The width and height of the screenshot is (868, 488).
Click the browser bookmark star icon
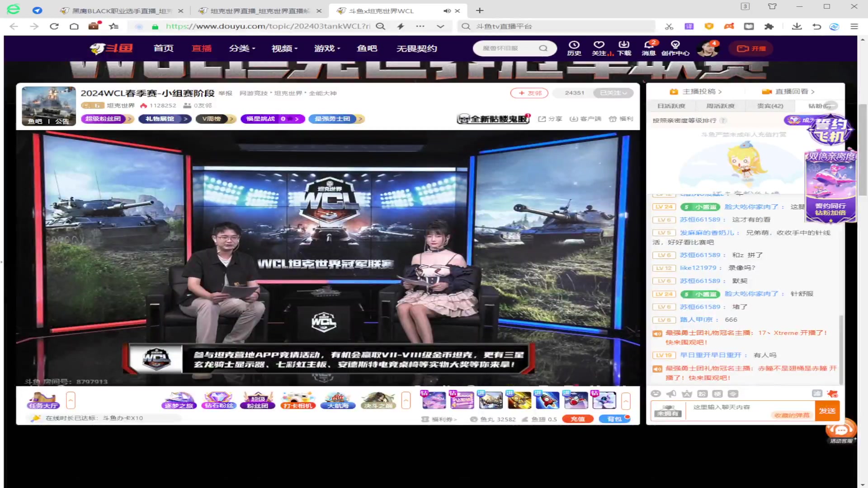tap(113, 26)
